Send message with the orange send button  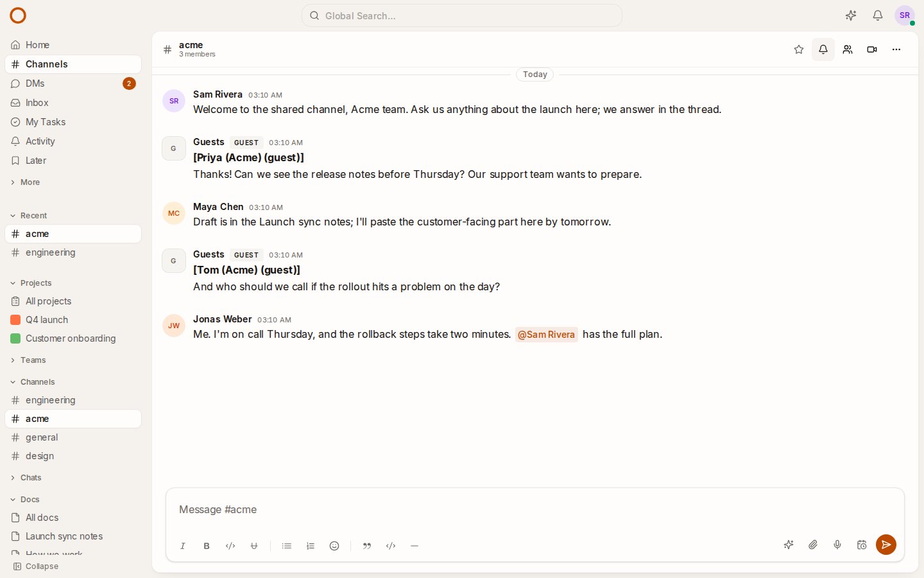[x=886, y=545]
